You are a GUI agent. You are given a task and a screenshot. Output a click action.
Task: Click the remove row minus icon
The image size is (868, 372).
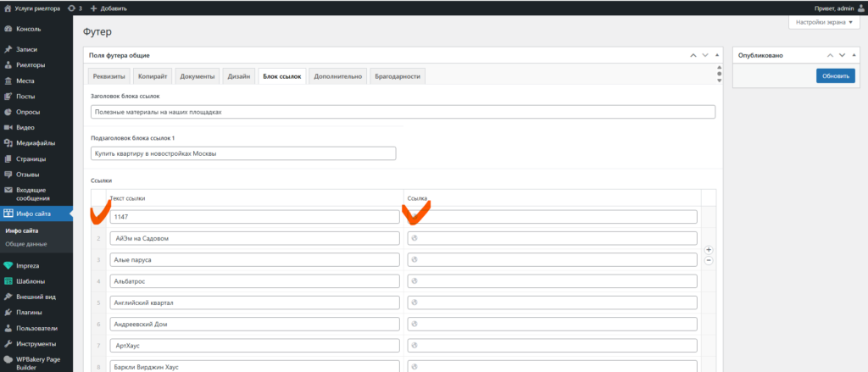pyautogui.click(x=709, y=261)
